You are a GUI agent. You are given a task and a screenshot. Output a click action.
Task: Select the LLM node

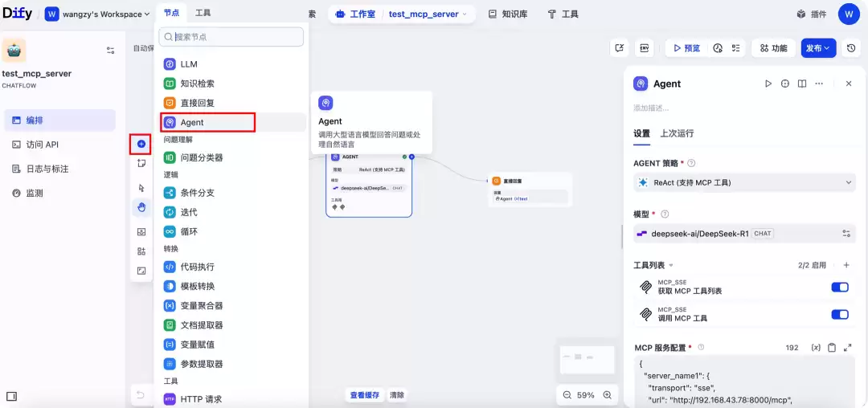233,64
